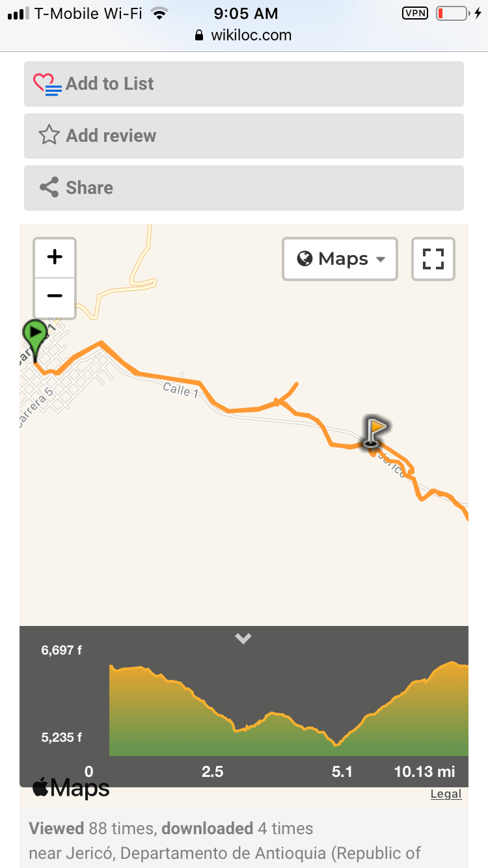Screen dimensions: 488x868
Task: Tap the star Add review icon
Action: [x=49, y=135]
